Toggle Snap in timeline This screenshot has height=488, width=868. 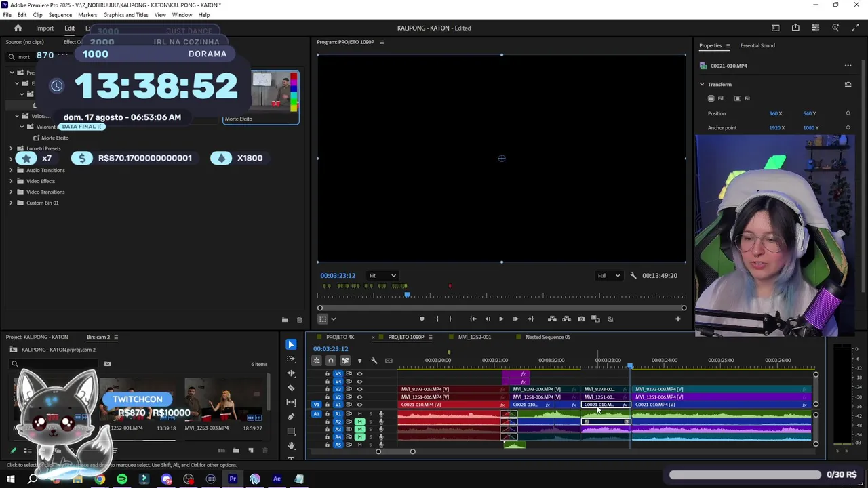coord(330,361)
